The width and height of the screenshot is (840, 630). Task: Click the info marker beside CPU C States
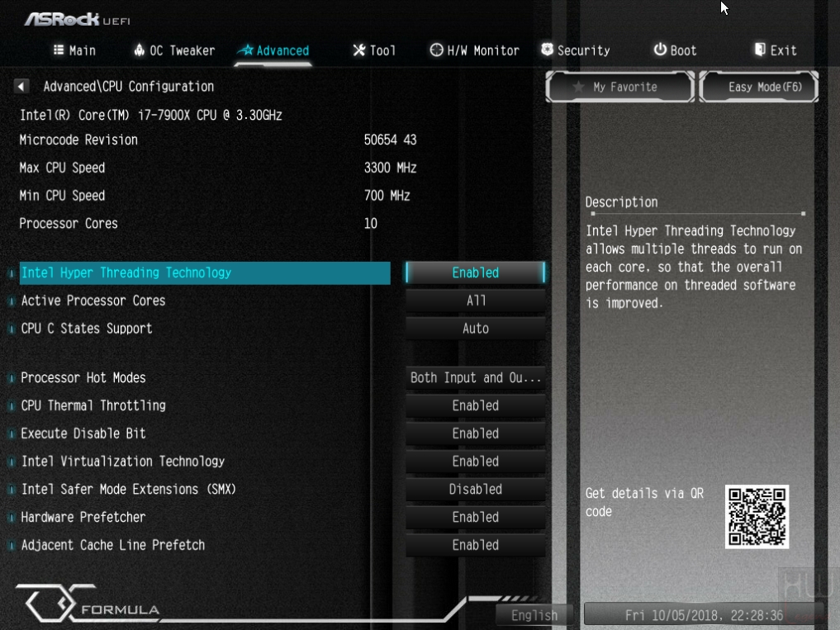(x=11, y=329)
